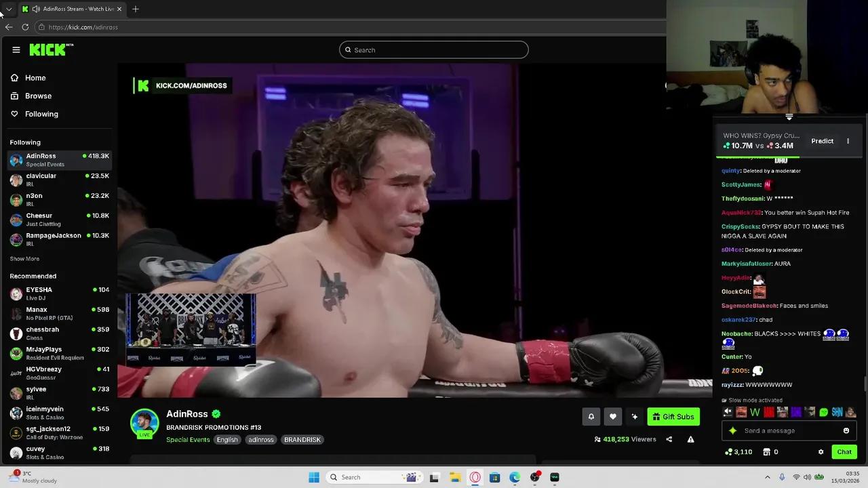The image size is (868, 488).
Task: Open the chat settings gear
Action: click(x=821, y=452)
